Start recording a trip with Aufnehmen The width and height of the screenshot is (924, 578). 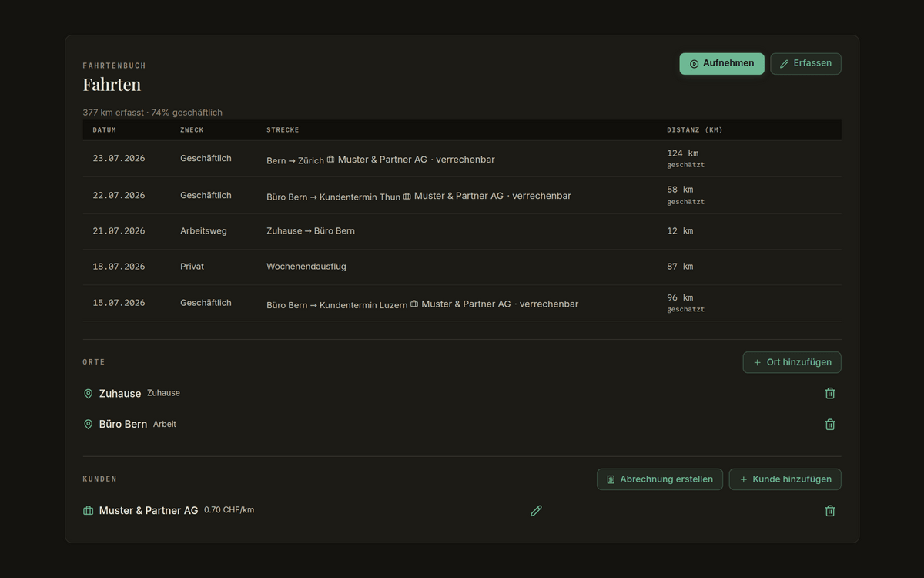coord(721,64)
